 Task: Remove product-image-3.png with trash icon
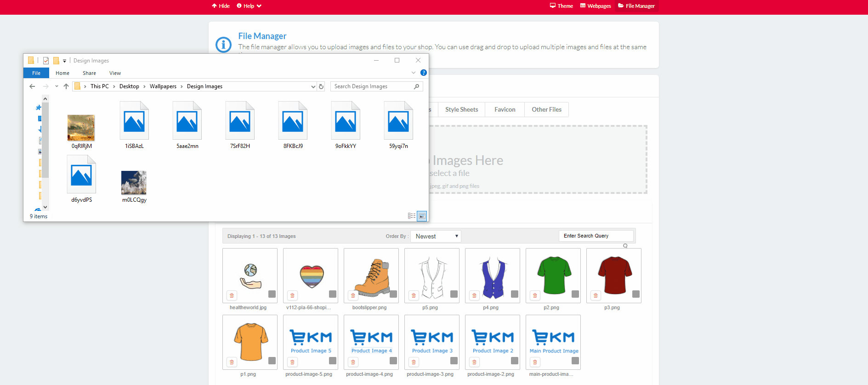pyautogui.click(x=414, y=362)
